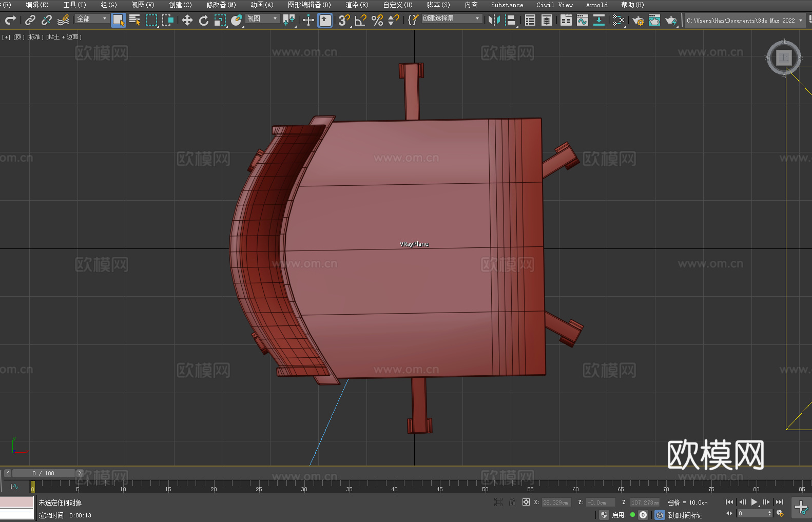Click the Z coordinate field
Viewport: 812px width, 522px height.
click(x=645, y=502)
